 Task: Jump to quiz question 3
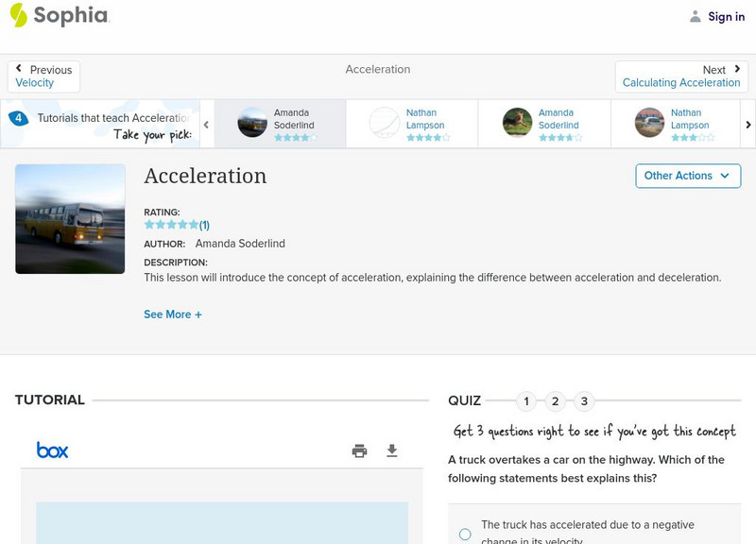(584, 401)
